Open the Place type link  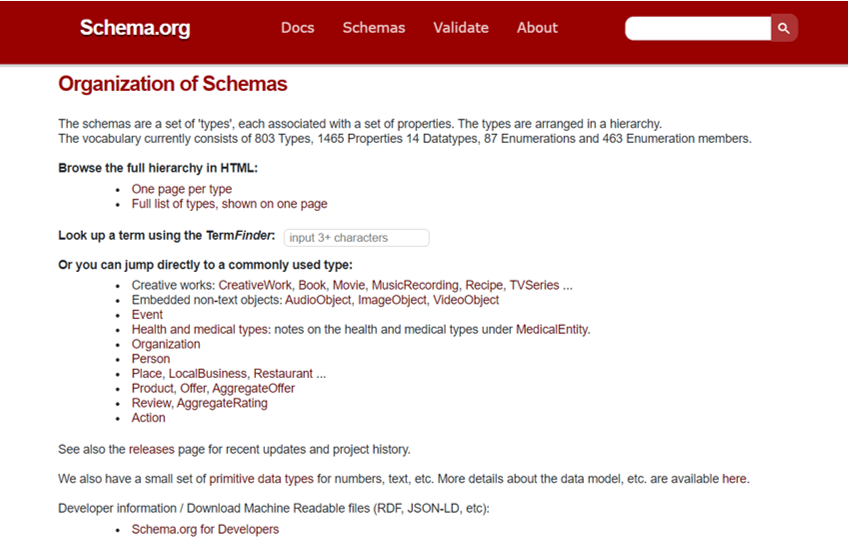click(147, 374)
